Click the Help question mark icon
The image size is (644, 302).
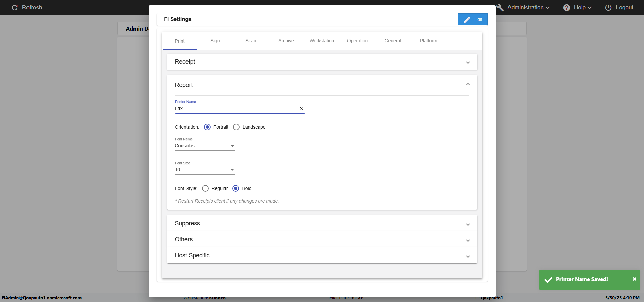tap(567, 7)
